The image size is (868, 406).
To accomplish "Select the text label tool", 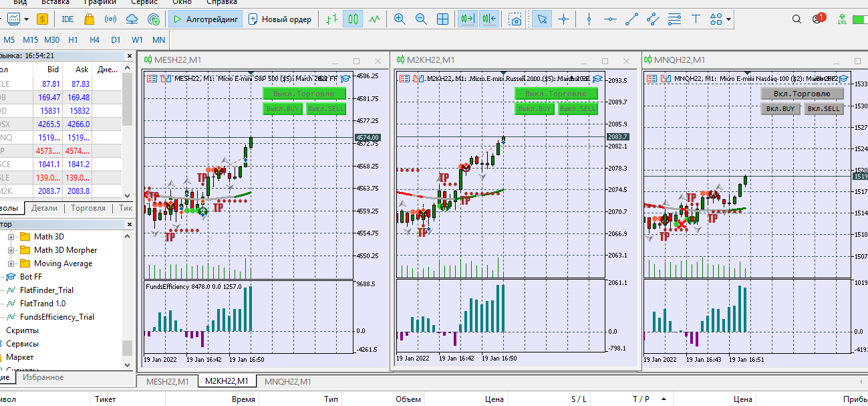I will (x=696, y=19).
